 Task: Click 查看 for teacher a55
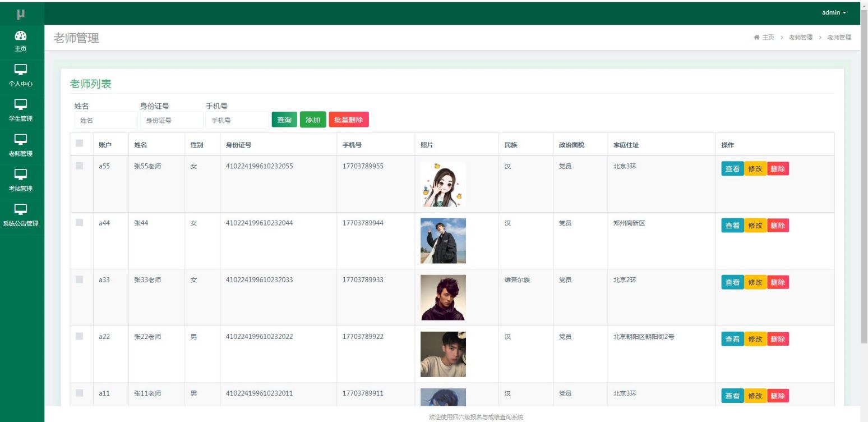click(732, 169)
